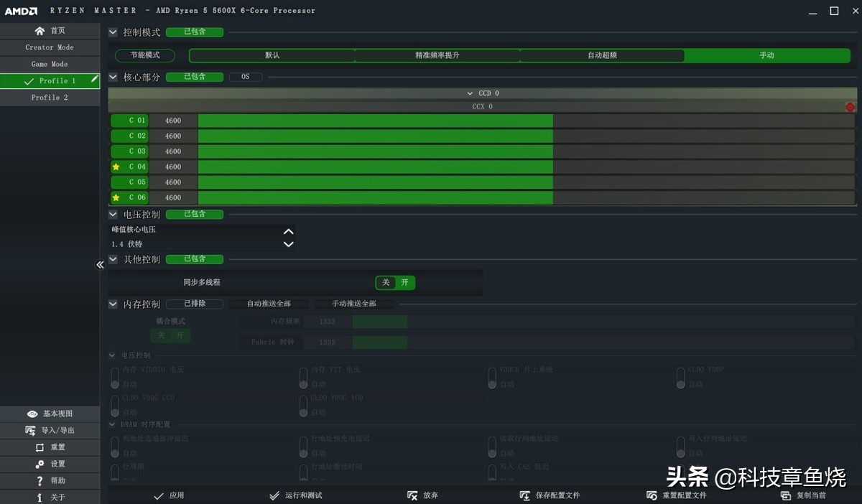Open 导入/导出 import/export
The image size is (862, 504).
[x=50, y=430]
